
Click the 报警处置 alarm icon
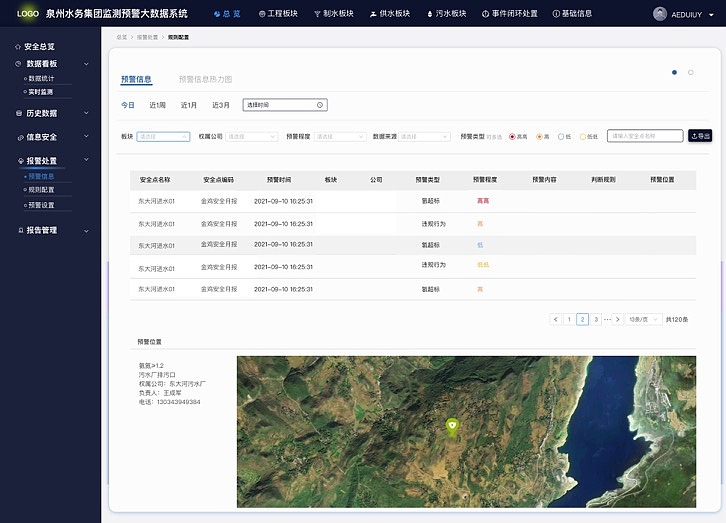(x=21, y=161)
